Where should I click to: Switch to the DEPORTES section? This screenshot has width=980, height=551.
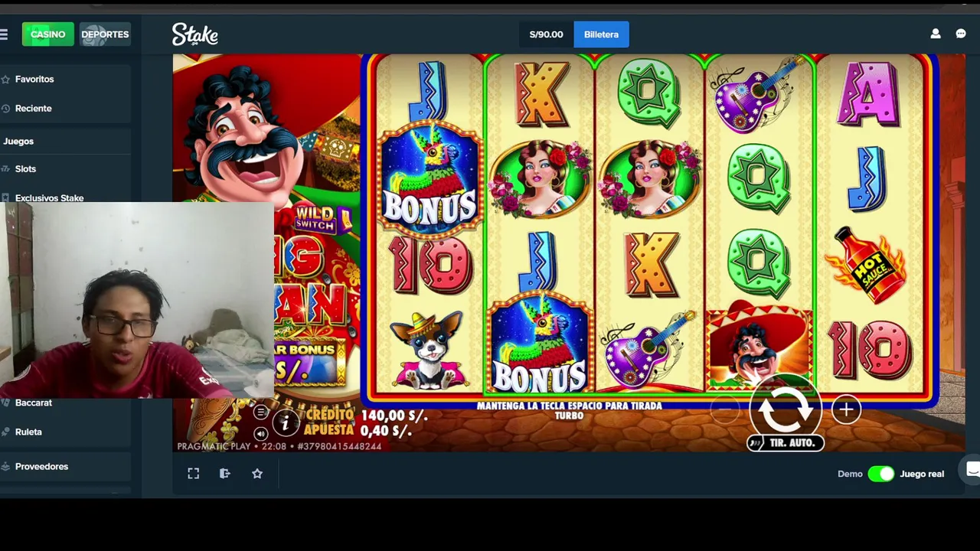105,34
